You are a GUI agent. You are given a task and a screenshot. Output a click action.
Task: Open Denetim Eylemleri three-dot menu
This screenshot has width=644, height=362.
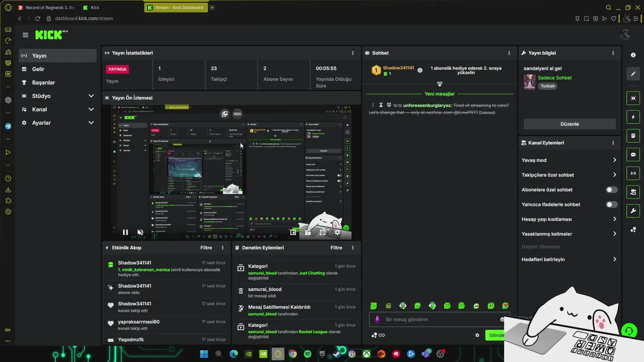[x=353, y=247]
